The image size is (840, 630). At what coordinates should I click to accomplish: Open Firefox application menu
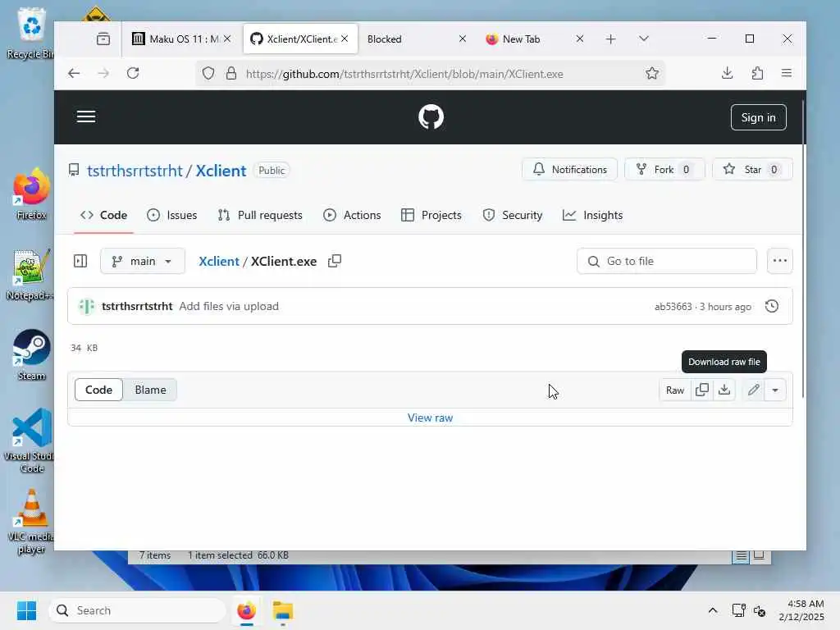pyautogui.click(x=787, y=73)
